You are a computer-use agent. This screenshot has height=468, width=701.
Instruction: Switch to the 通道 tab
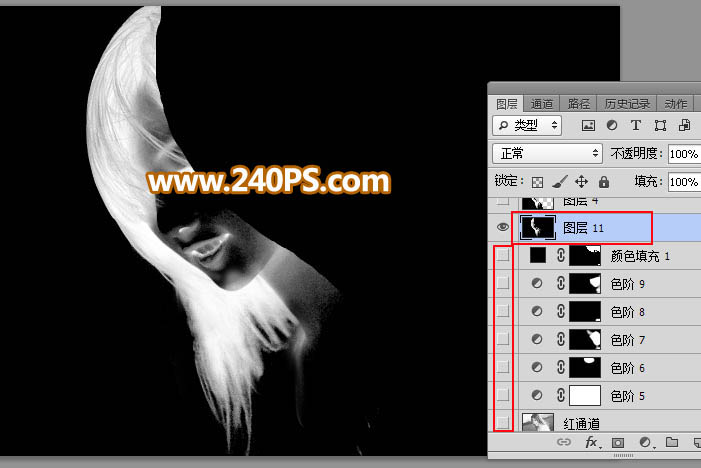pyautogui.click(x=542, y=104)
